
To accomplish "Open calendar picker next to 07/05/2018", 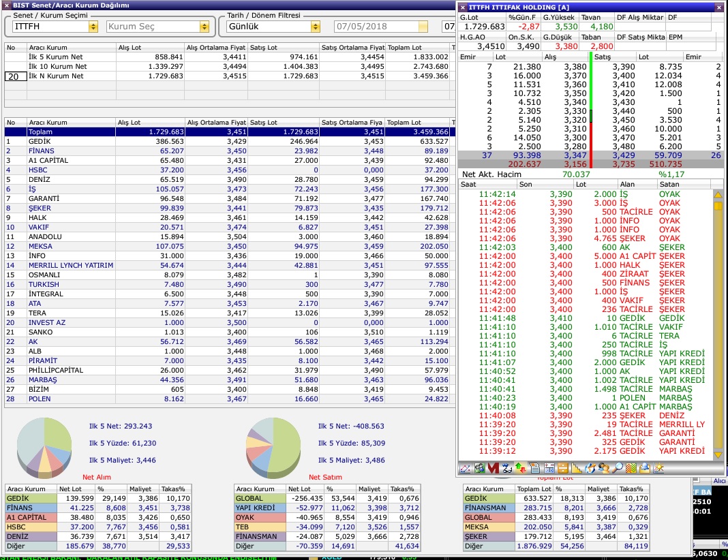I will tap(423, 27).
